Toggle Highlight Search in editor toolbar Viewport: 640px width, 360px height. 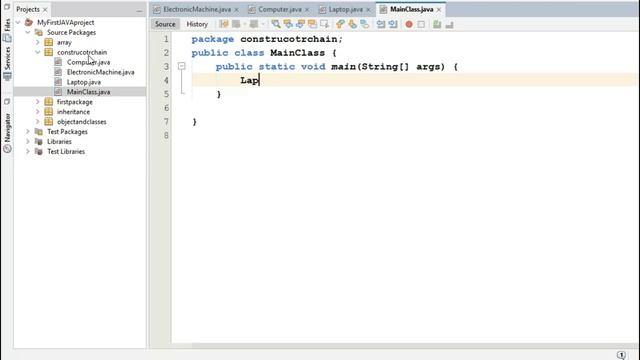(312, 24)
